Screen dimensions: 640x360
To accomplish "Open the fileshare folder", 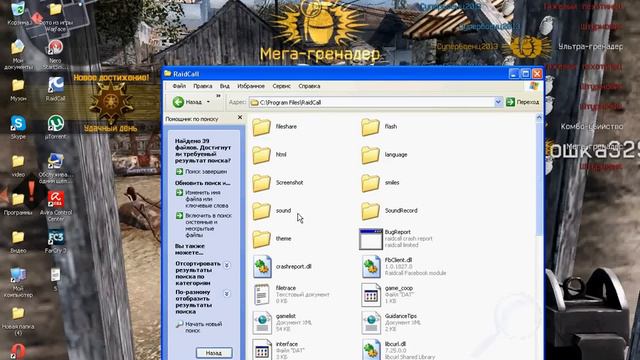I will click(x=274, y=127).
